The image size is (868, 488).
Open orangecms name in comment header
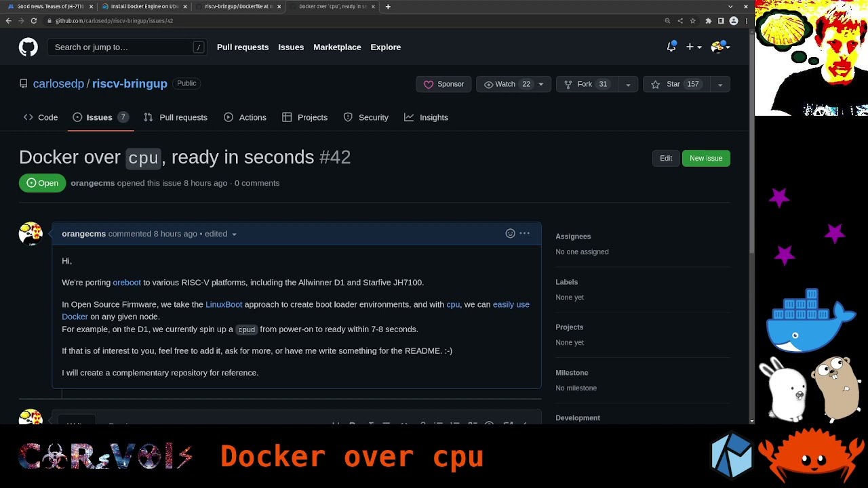[x=83, y=234]
